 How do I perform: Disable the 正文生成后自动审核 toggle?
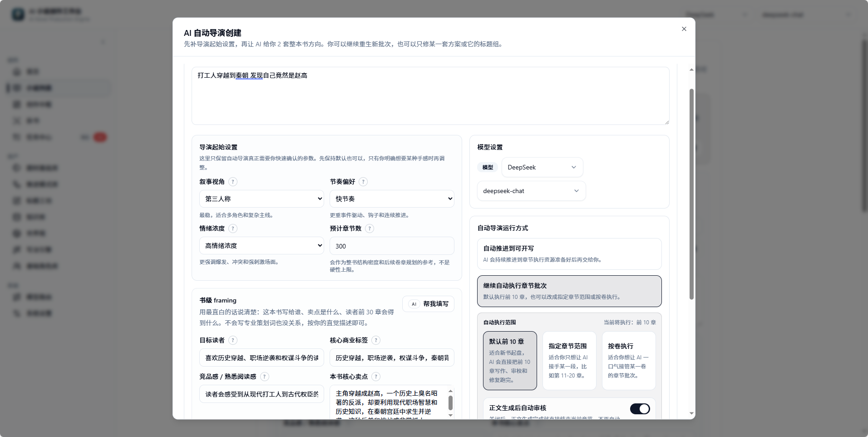click(640, 408)
